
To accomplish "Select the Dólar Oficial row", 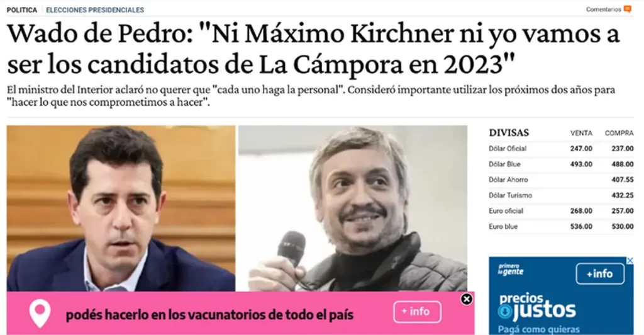I will pos(561,149).
